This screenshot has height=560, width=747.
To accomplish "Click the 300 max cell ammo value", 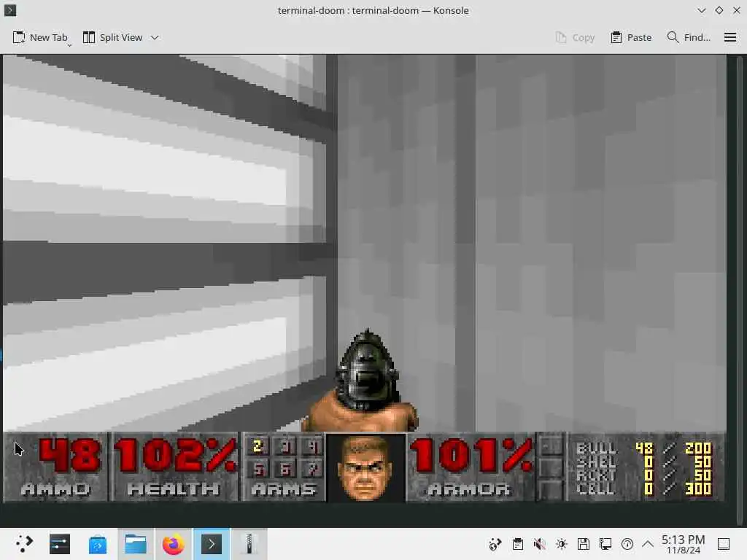I will (698, 489).
